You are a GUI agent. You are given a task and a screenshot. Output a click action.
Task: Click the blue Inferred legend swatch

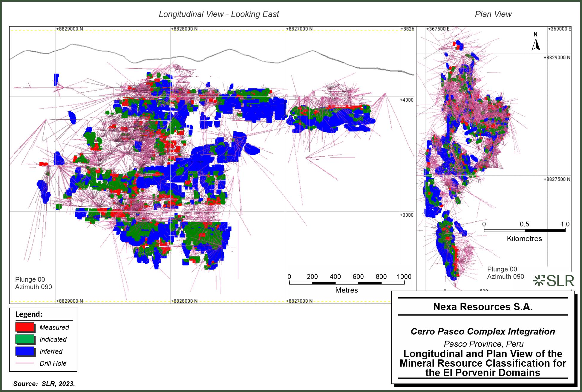pyautogui.click(x=25, y=351)
